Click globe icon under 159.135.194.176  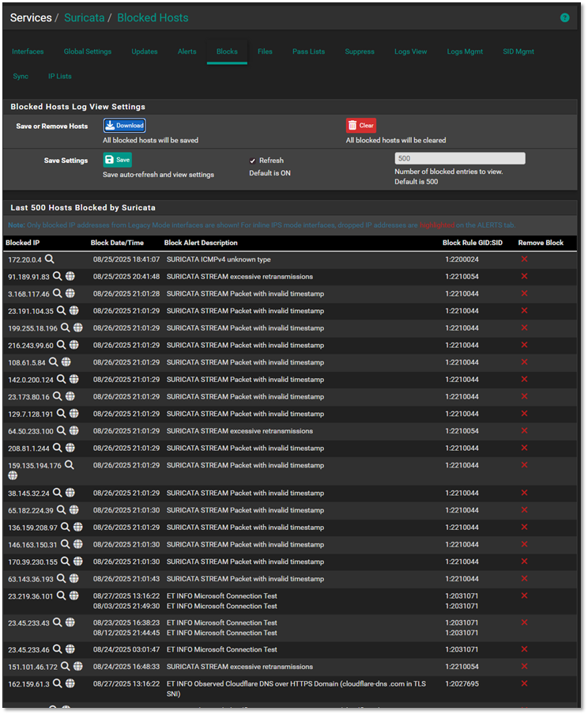click(13, 475)
